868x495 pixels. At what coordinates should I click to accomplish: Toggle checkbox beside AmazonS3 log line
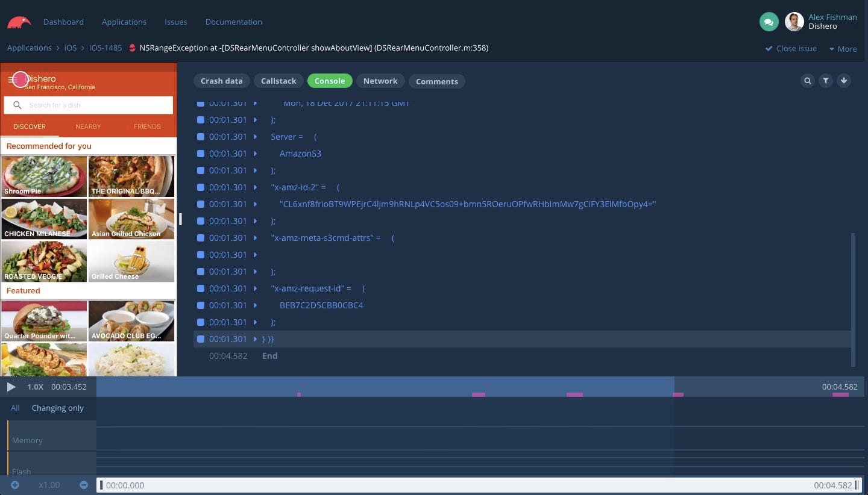pyautogui.click(x=201, y=154)
